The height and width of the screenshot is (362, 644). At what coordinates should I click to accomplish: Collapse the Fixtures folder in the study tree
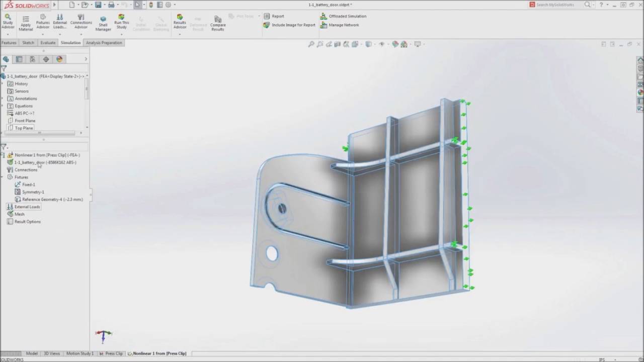pos(3,177)
